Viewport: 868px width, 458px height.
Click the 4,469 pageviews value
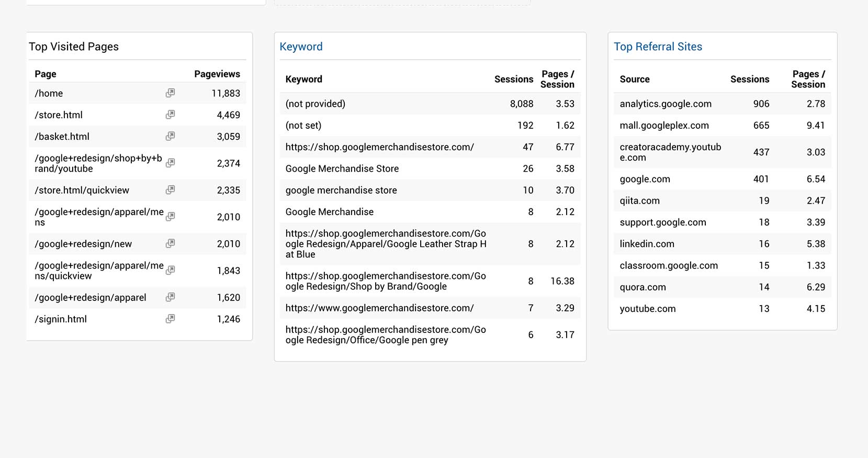pyautogui.click(x=228, y=115)
